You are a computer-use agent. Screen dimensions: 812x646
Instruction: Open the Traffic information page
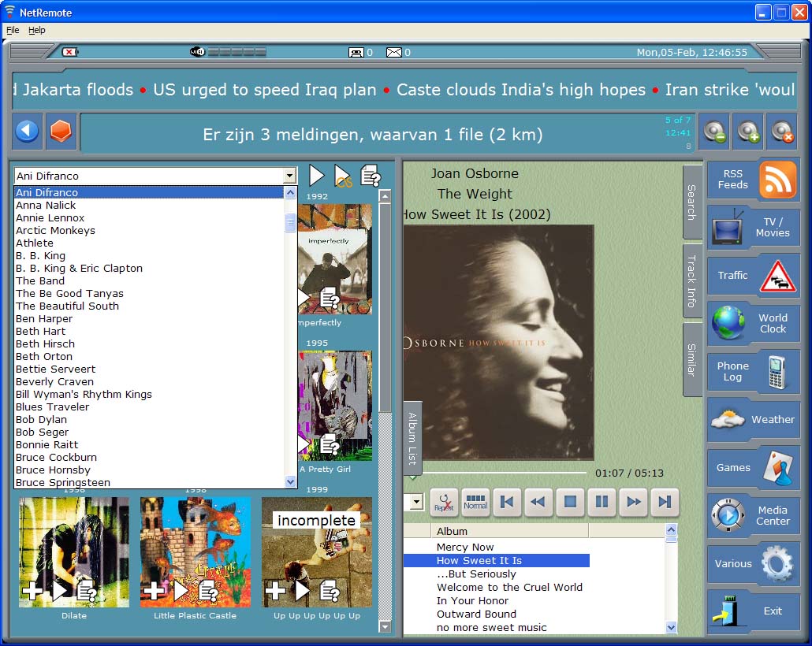pos(753,276)
